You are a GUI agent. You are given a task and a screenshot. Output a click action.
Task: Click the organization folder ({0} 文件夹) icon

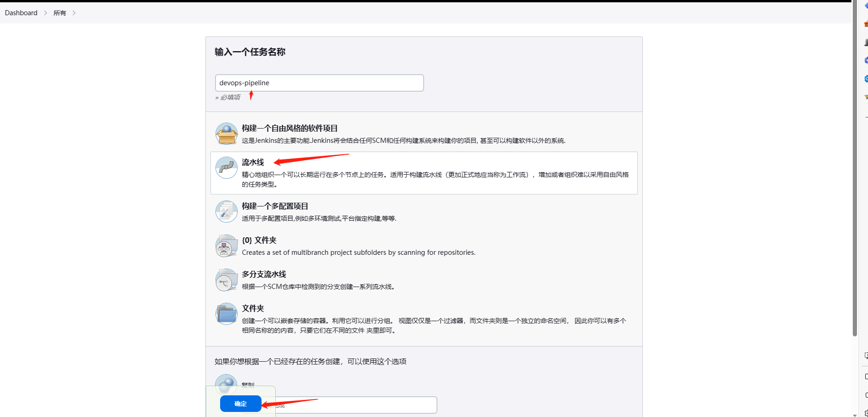click(226, 246)
